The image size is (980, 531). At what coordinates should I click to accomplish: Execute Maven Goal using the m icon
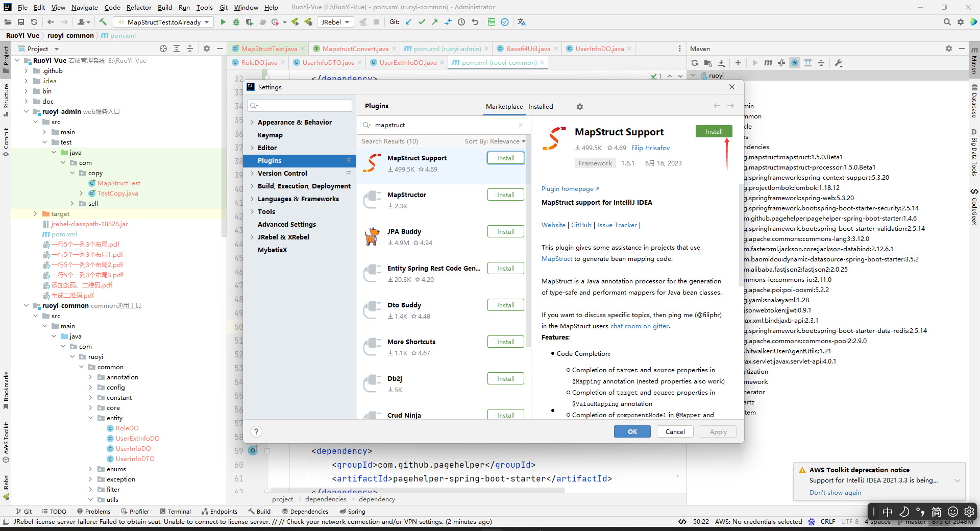[768, 63]
